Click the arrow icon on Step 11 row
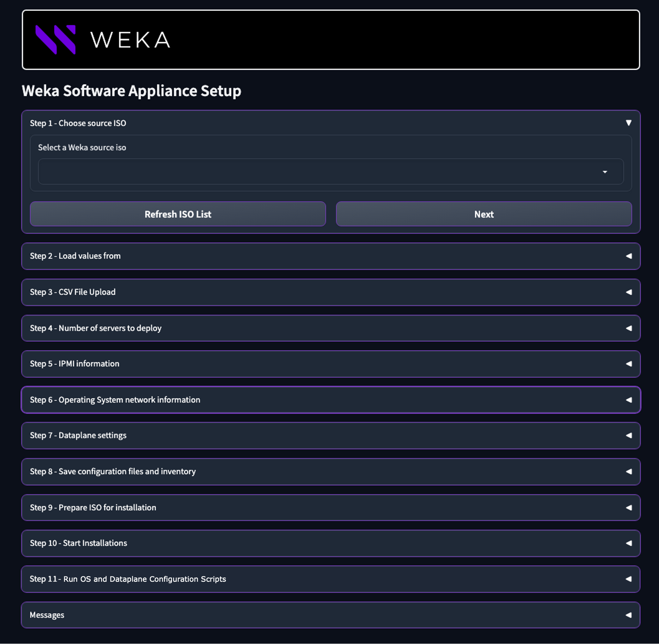 pos(629,579)
